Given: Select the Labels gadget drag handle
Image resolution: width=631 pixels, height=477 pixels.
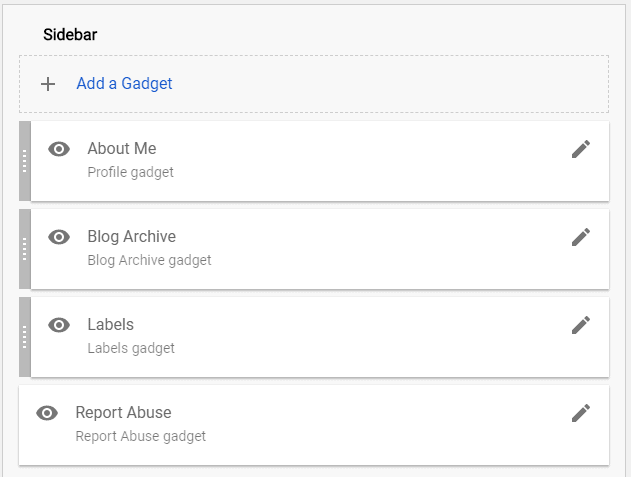Looking at the screenshot, I should tap(25, 337).
